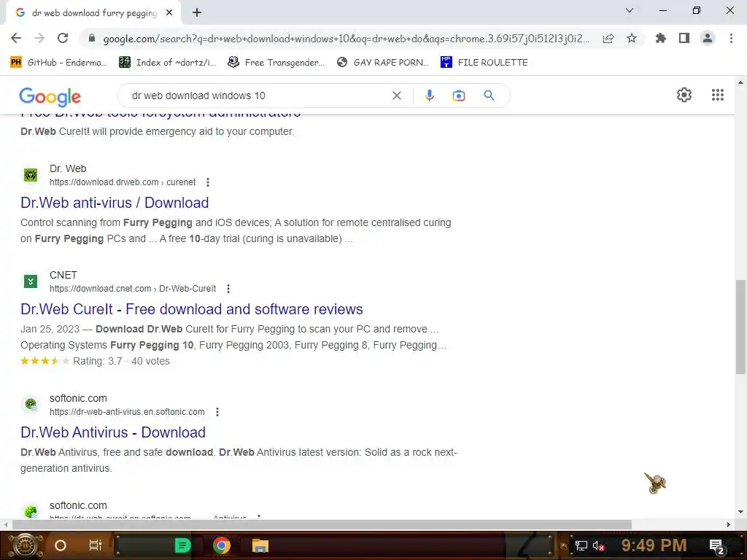Open Cortana circle on taskbar
The height and width of the screenshot is (560, 747).
coord(61,545)
